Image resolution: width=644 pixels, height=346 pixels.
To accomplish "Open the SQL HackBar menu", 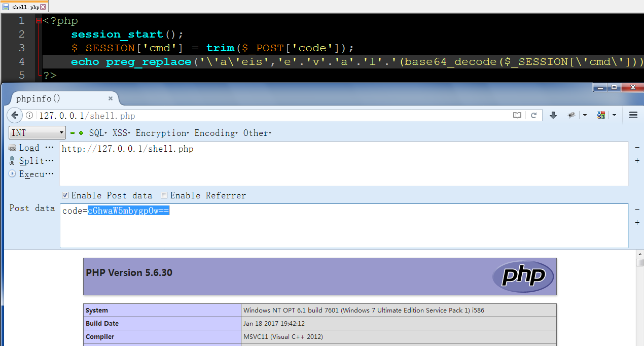I will pos(98,133).
